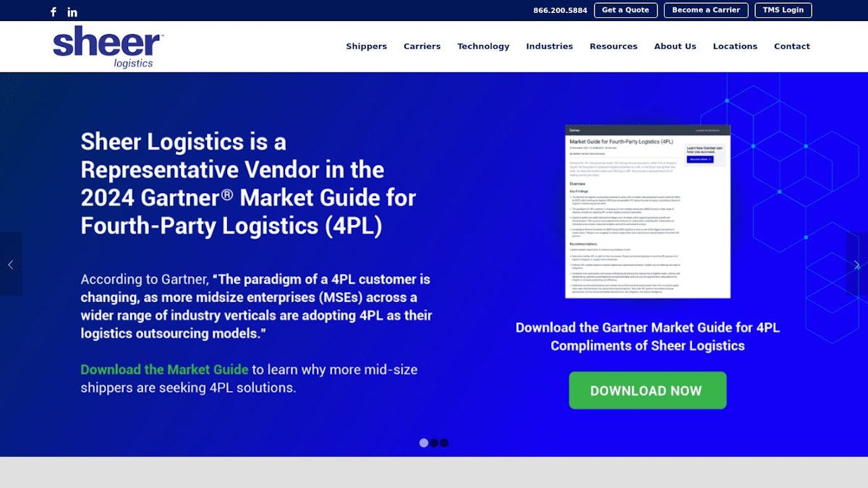This screenshot has height=488, width=868.
Task: Follow the Download the Market Guide link
Action: tap(164, 369)
